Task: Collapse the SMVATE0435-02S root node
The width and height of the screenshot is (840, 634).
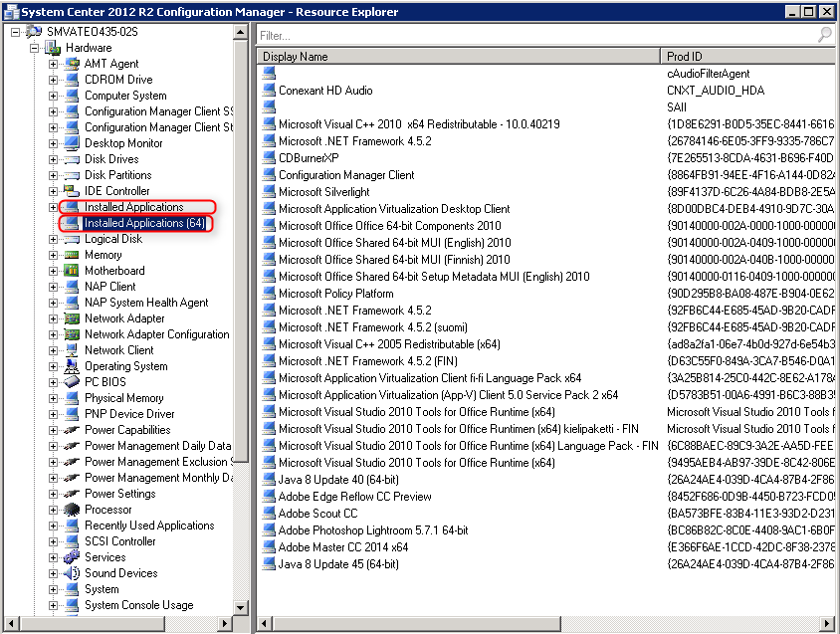Action: [x=16, y=32]
